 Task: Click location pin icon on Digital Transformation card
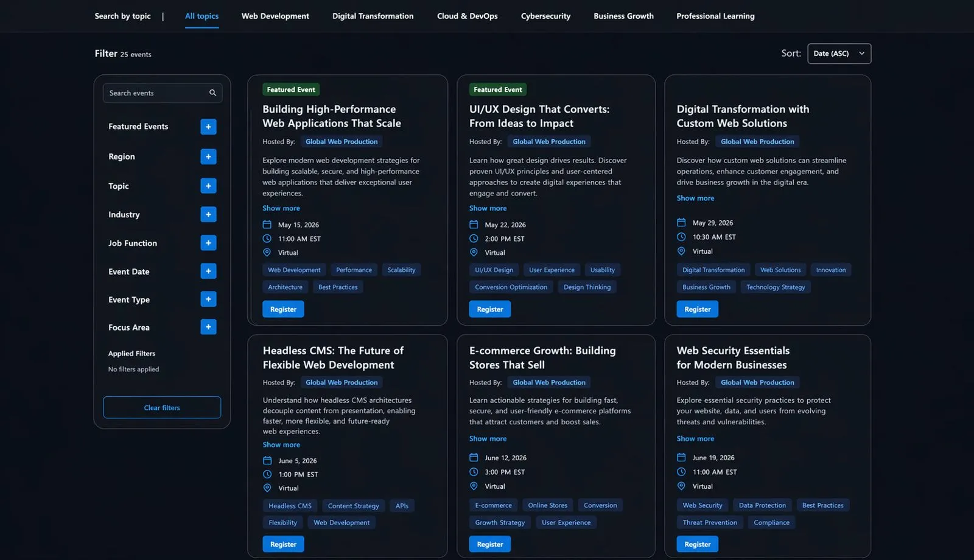click(681, 251)
